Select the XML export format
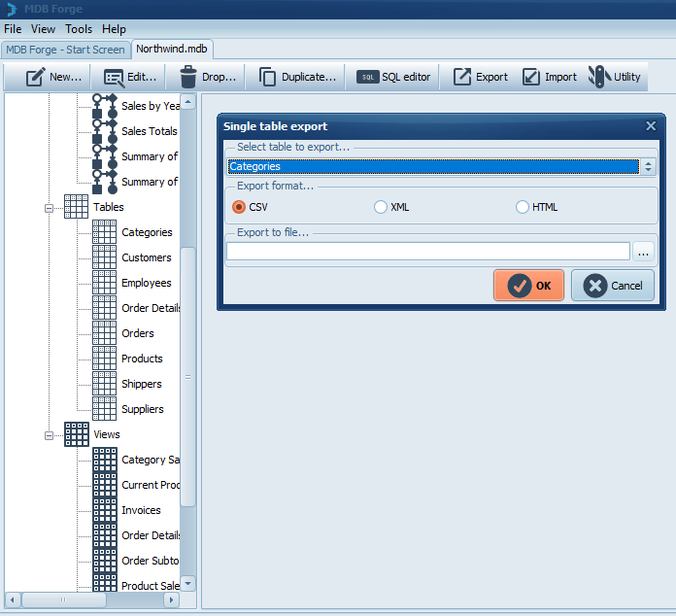The width and height of the screenshot is (676, 616). (381, 207)
